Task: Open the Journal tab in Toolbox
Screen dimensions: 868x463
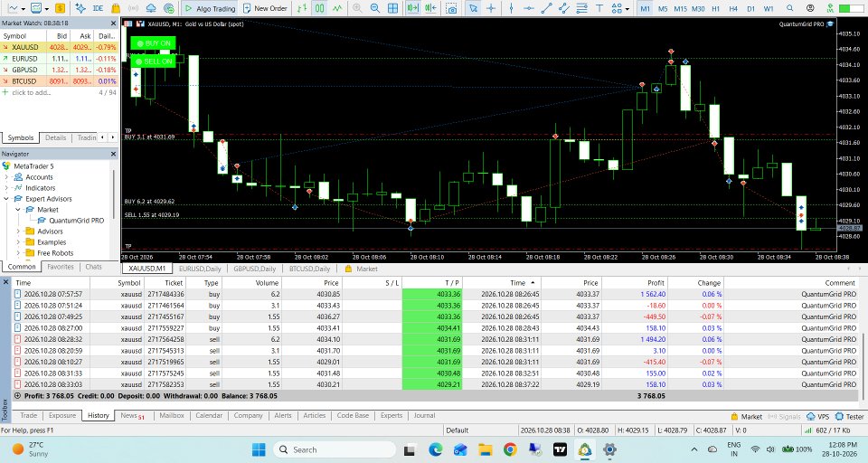Action: pos(424,415)
